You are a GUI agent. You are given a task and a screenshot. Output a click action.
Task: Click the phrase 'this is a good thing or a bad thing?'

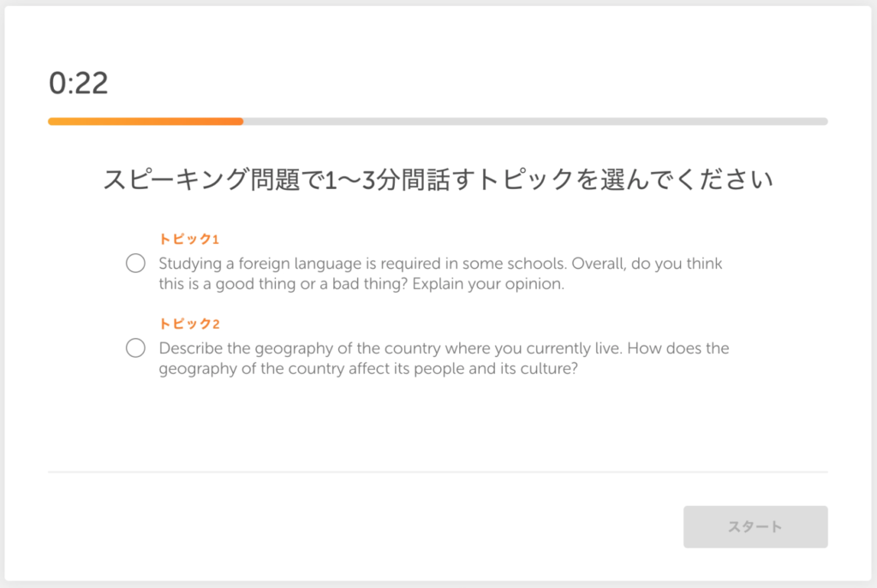pos(283,284)
